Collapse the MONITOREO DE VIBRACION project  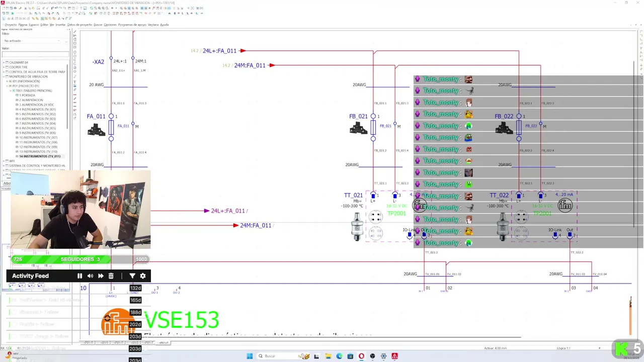point(4,76)
